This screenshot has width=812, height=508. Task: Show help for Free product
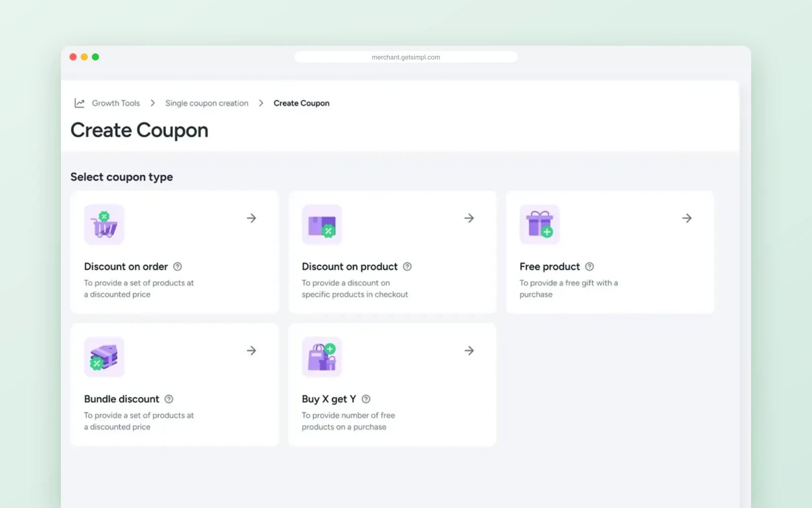click(589, 267)
